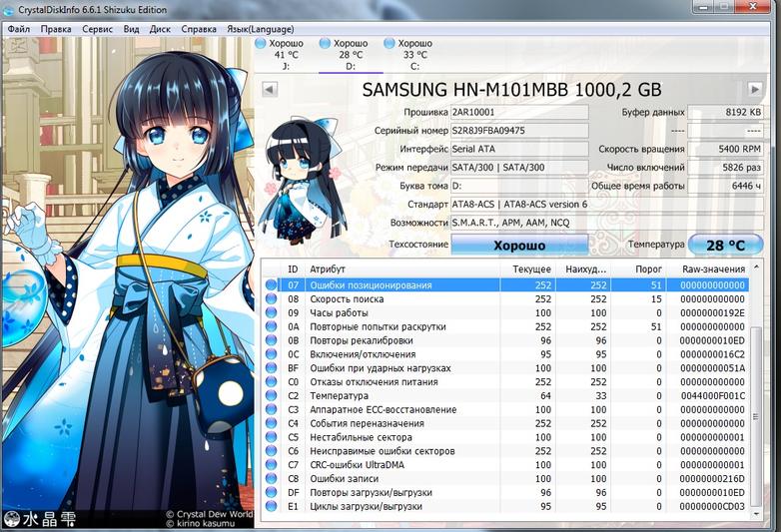Click status circle of attribute C2 Температура
Screen dimensions: 781x532
(x=271, y=395)
